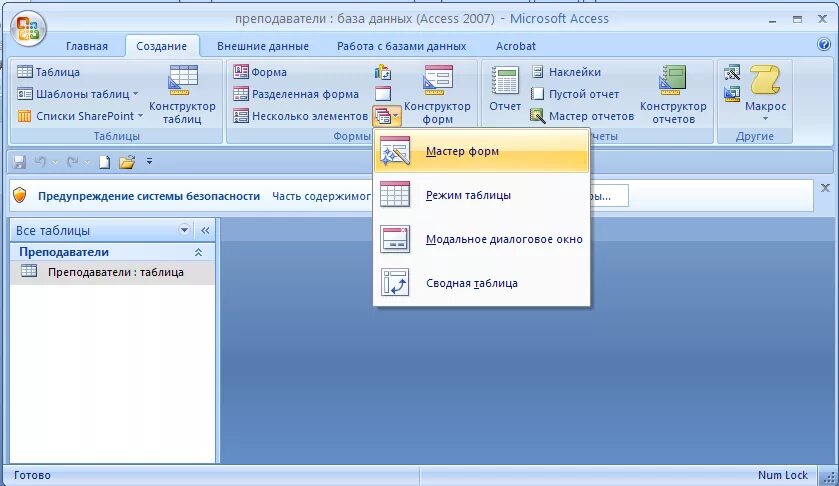Click the Undo arrow icon

pos(40,162)
